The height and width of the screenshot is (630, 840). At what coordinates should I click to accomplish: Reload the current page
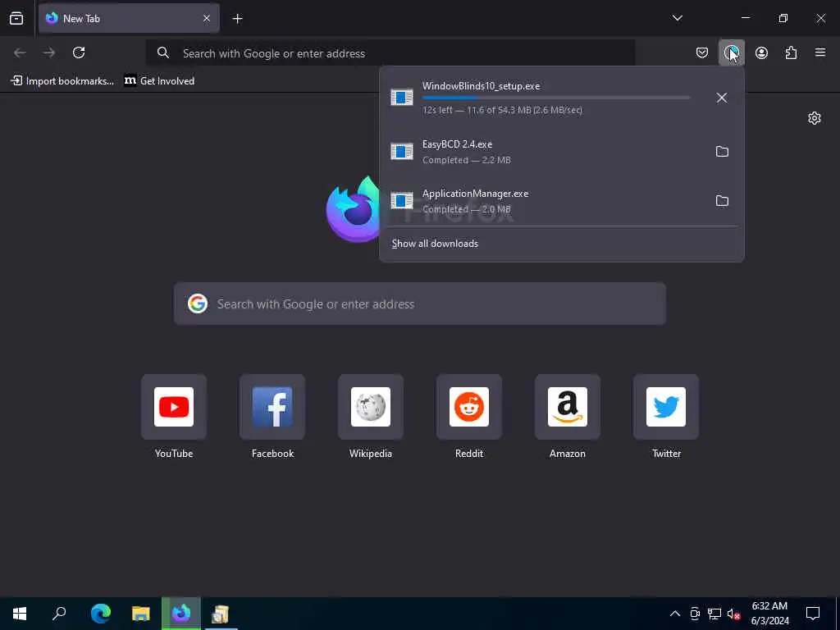[x=79, y=52]
